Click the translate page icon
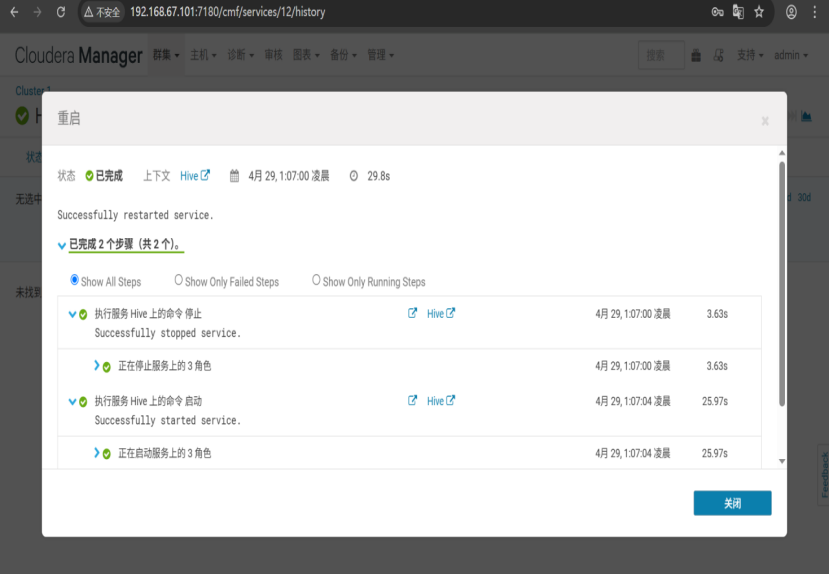 (x=738, y=12)
